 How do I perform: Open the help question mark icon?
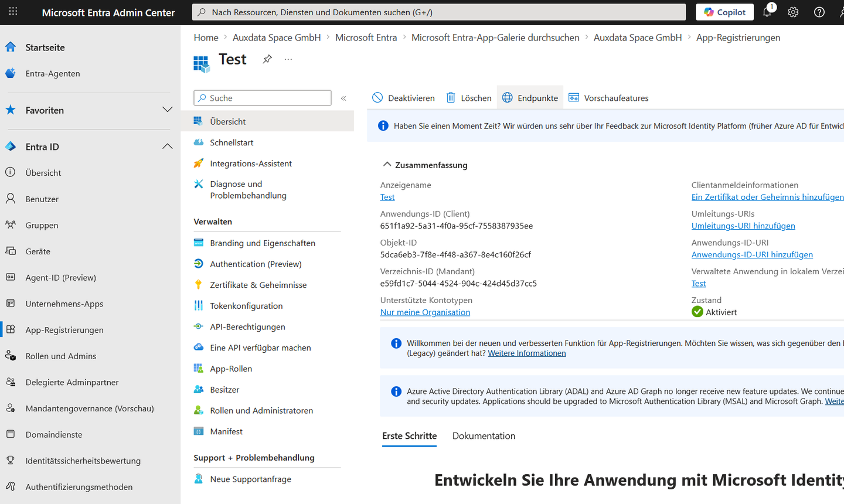coord(819,12)
